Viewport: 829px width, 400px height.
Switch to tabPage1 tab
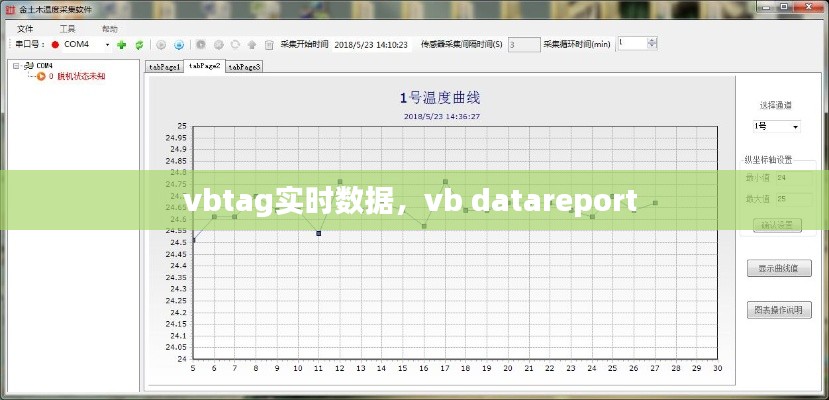click(x=164, y=67)
